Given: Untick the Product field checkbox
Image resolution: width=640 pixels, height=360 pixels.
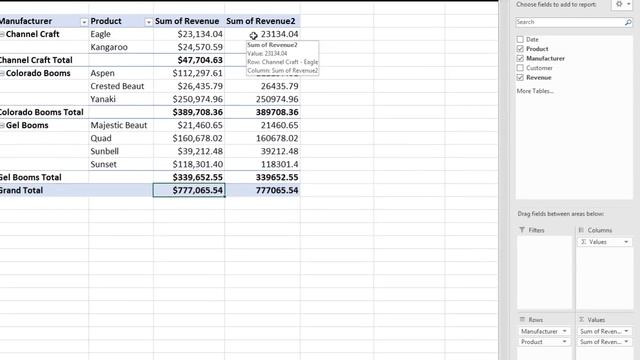Looking at the screenshot, I should (520, 49).
